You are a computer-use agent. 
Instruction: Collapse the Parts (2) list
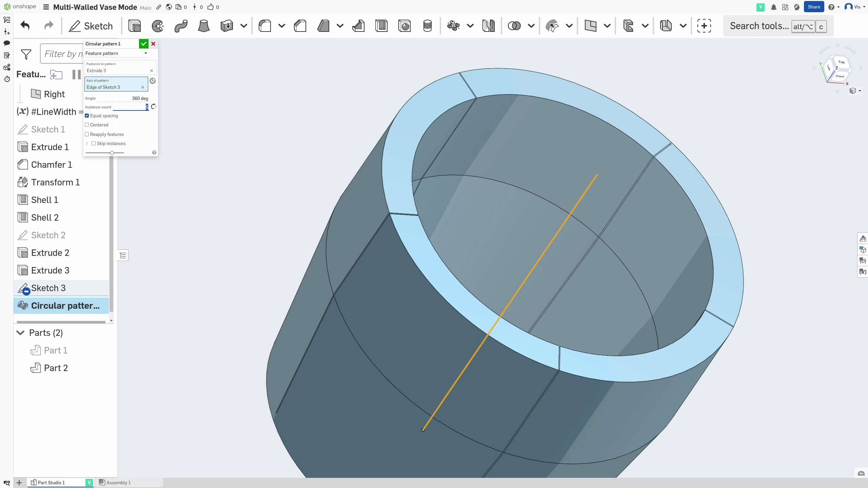(x=21, y=333)
